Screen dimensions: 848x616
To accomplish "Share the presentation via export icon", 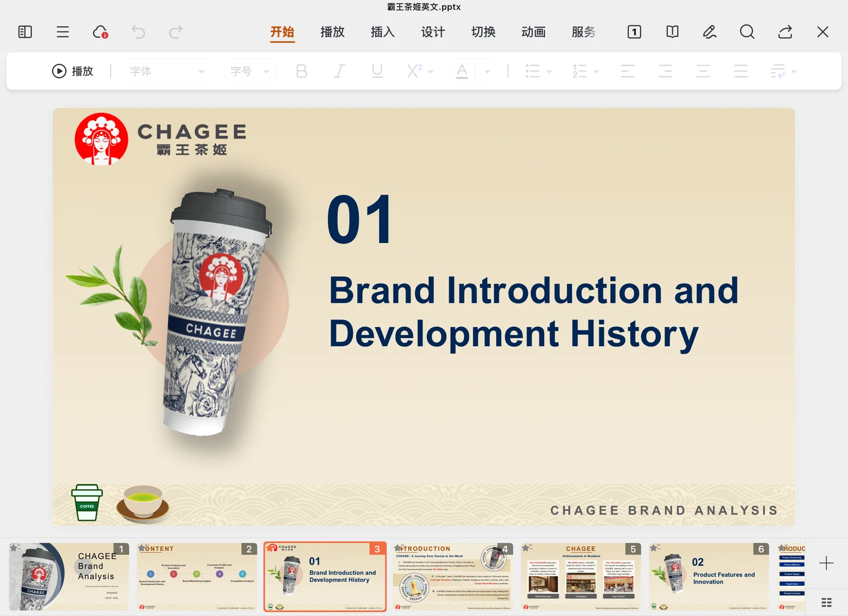I will pos(785,32).
